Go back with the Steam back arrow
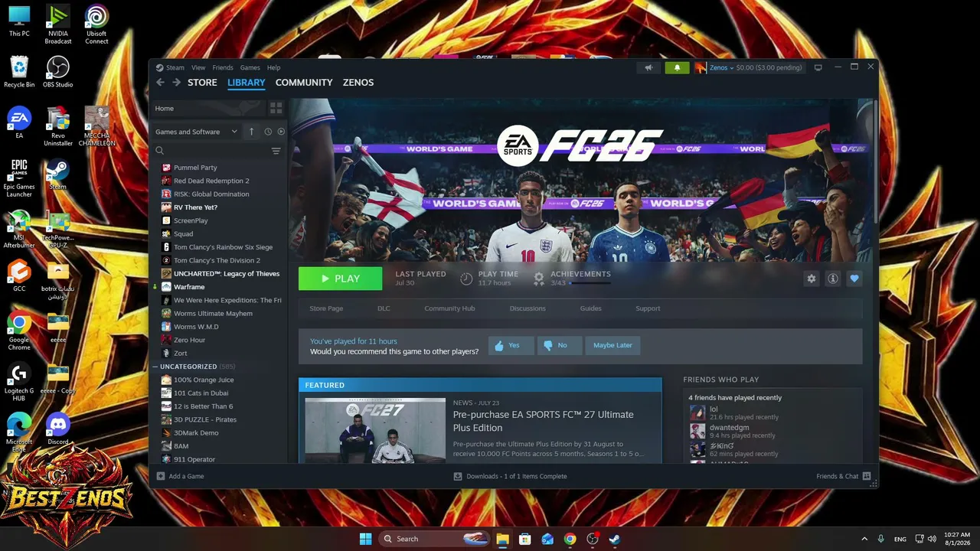Screen dimensions: 980x551 pyautogui.click(x=160, y=83)
